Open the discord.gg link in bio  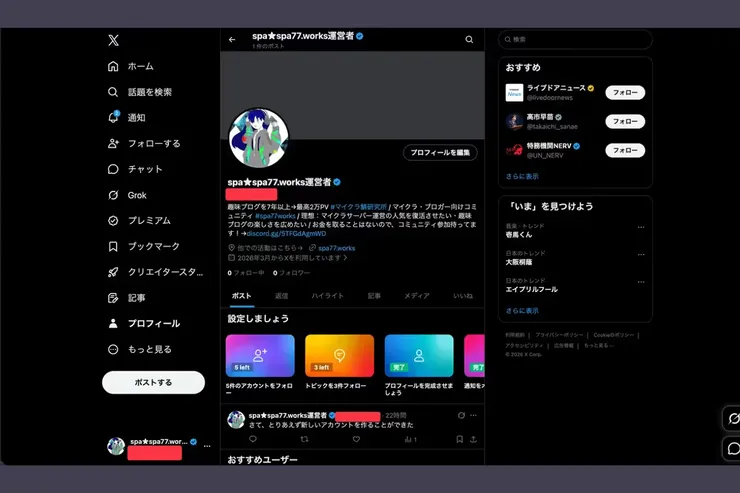286,234
